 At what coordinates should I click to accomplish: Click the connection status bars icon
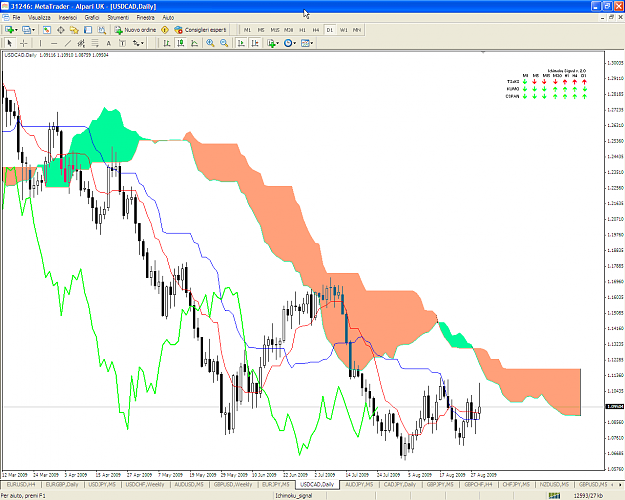coord(554,496)
